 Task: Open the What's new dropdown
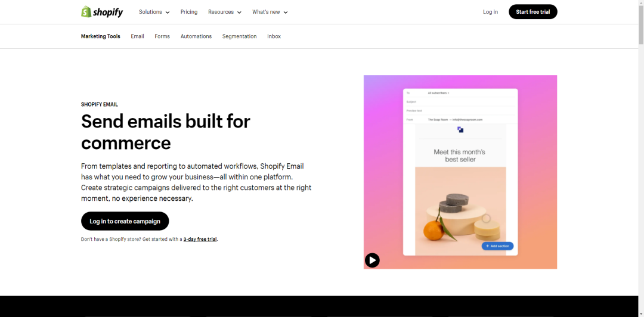click(270, 12)
